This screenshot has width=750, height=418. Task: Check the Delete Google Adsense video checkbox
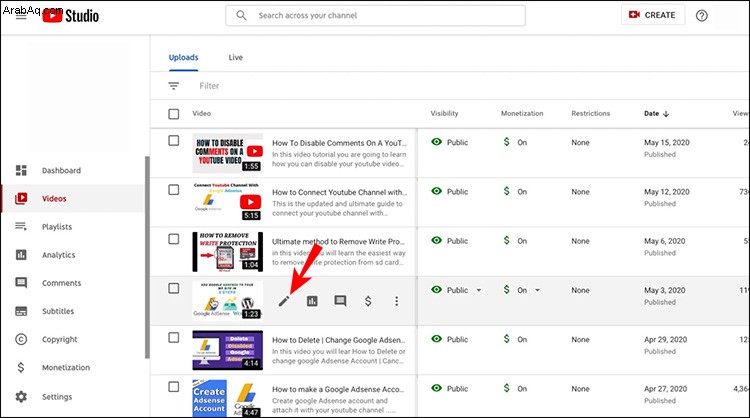[x=174, y=338]
